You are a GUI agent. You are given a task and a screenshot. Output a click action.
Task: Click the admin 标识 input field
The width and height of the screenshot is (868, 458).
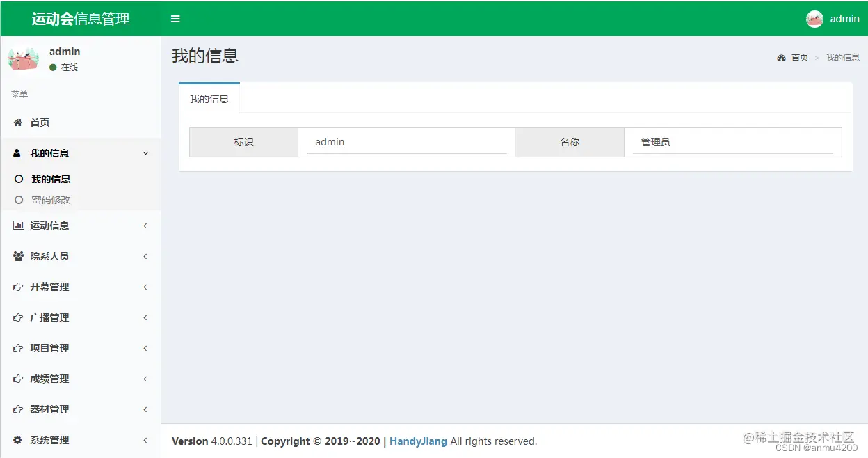[407, 141]
